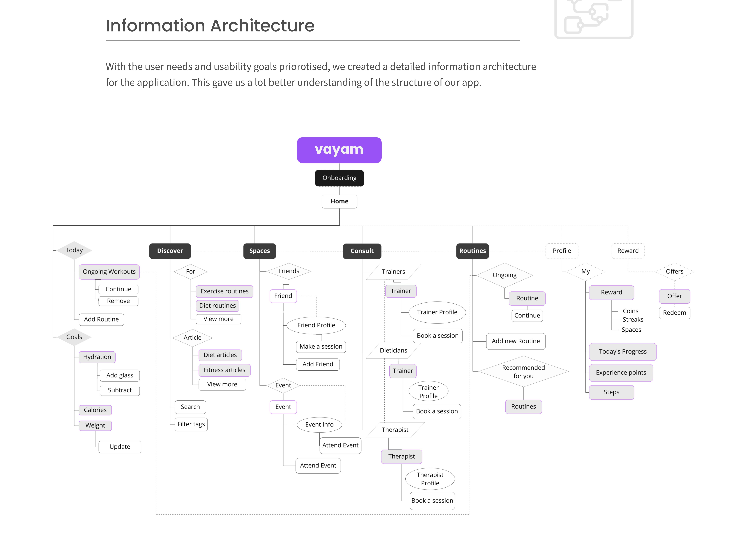This screenshot has width=740, height=560.
Task: Click the Home node
Action: (x=339, y=201)
